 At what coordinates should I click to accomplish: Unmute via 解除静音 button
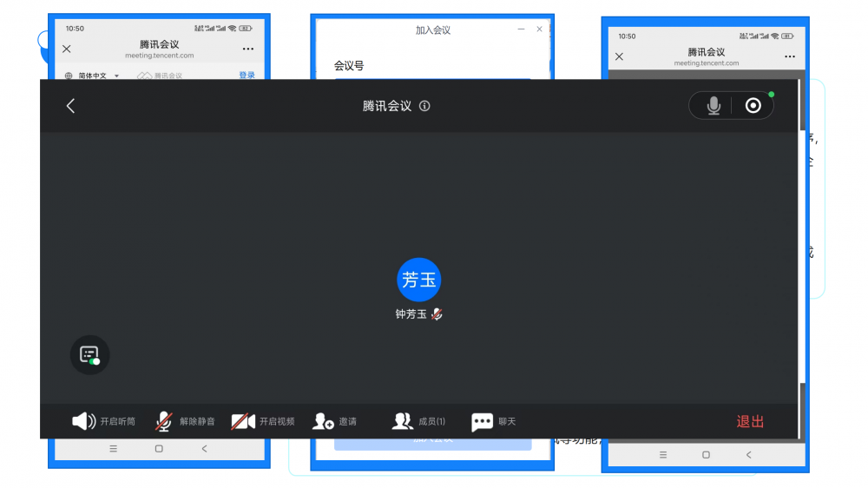[185, 421]
